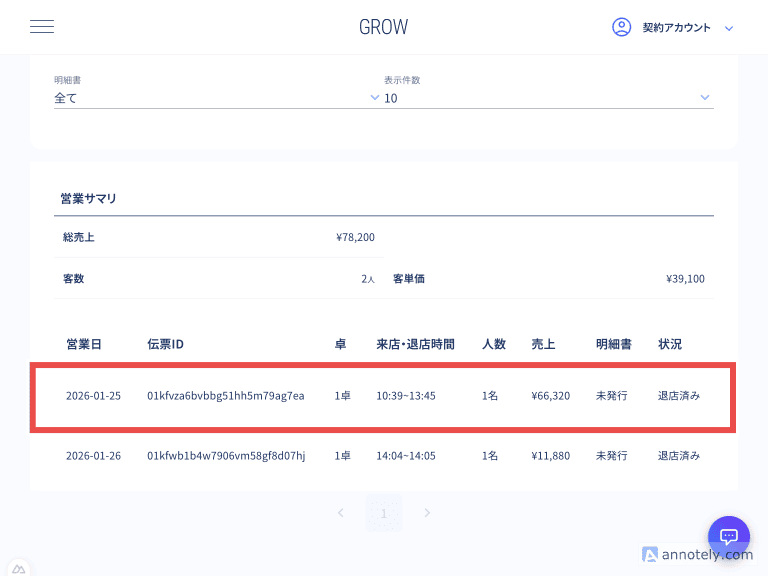Click the 状況 column header
Screen dimensions: 768x576
click(x=670, y=344)
